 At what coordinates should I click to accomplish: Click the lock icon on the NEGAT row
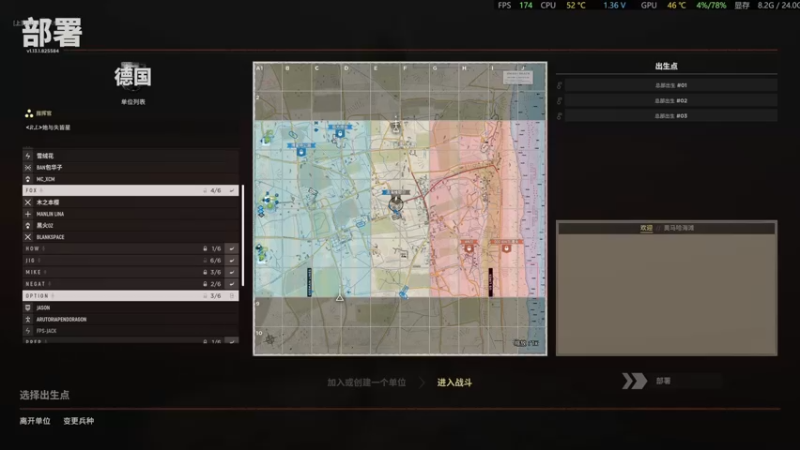(x=205, y=284)
